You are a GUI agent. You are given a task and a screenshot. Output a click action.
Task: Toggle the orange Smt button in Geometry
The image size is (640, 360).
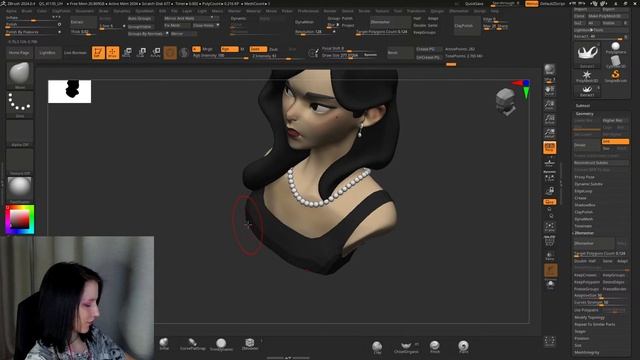[615, 141]
